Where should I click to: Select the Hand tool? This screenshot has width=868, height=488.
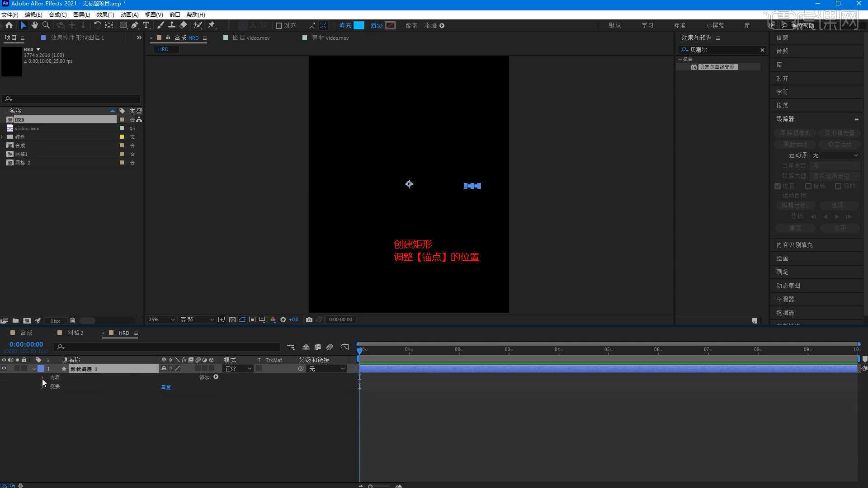(x=34, y=25)
